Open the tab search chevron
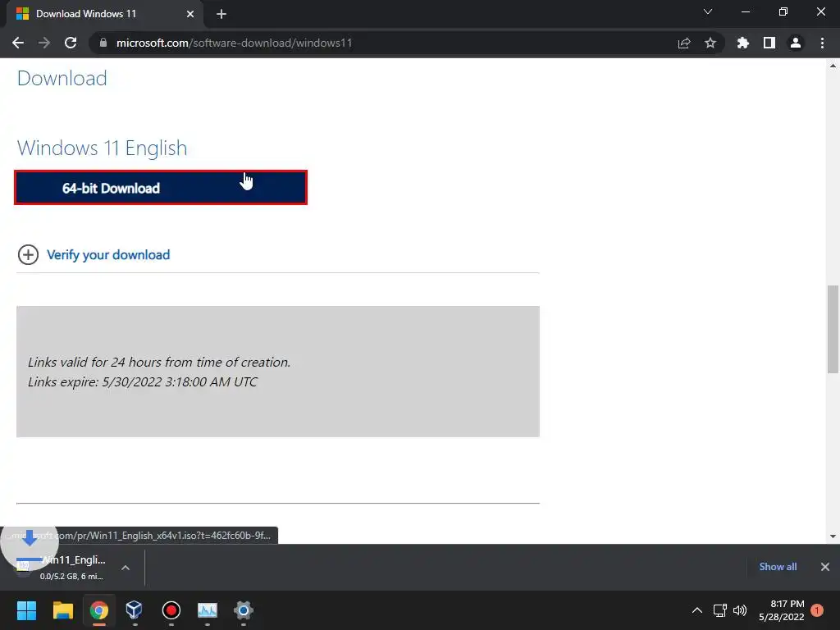Image resolution: width=840 pixels, height=630 pixels. pos(708,11)
